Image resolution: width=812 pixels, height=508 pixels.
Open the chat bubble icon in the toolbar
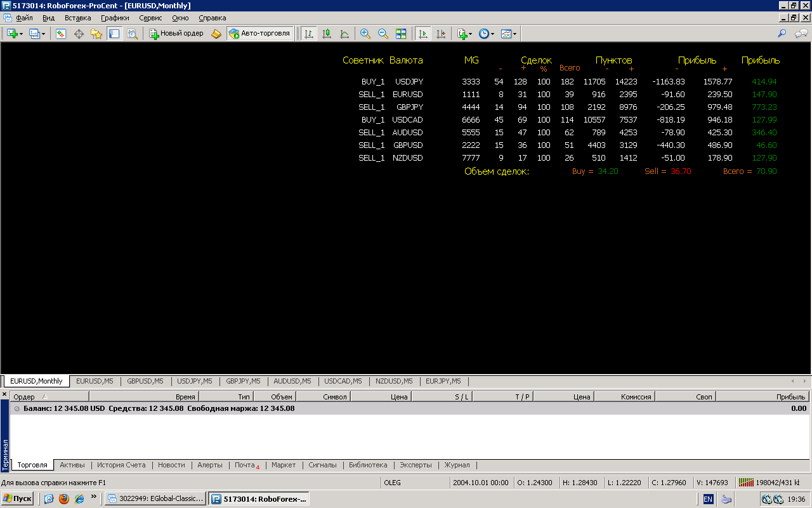pos(801,34)
